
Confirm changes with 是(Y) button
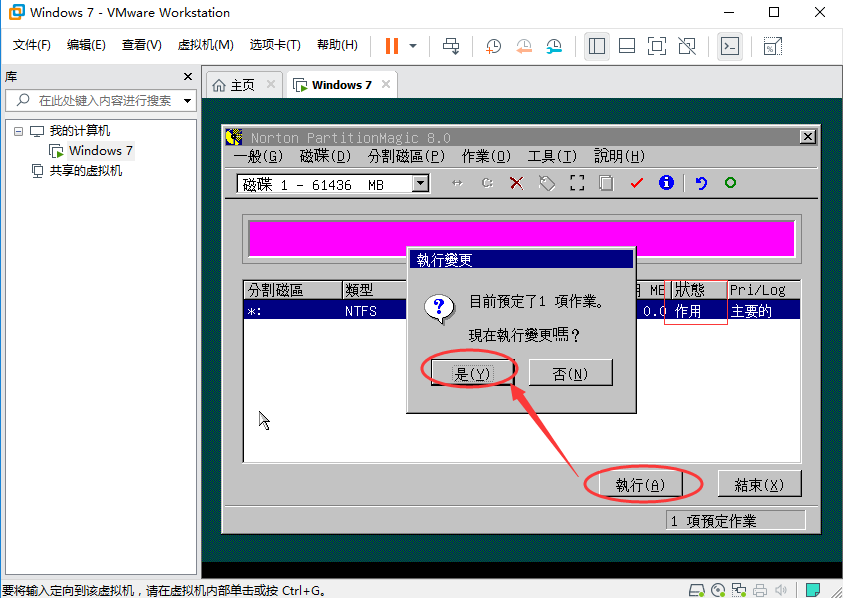[x=472, y=373]
